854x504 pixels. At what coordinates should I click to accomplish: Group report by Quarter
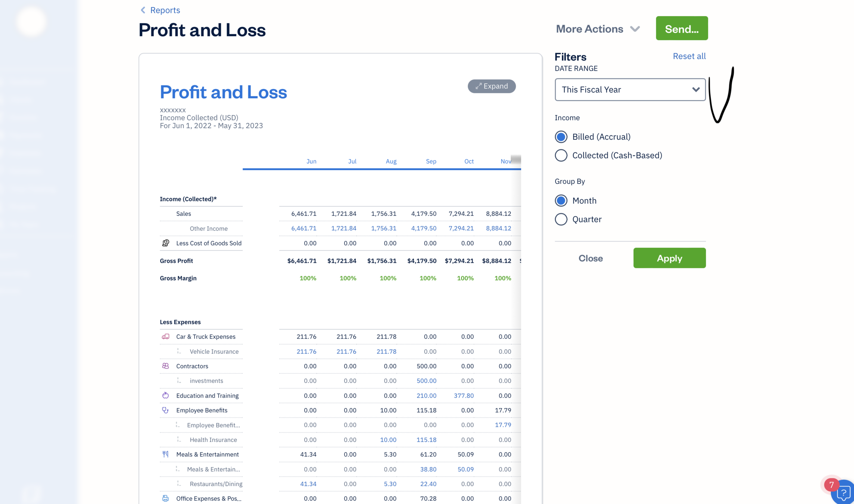[561, 219]
